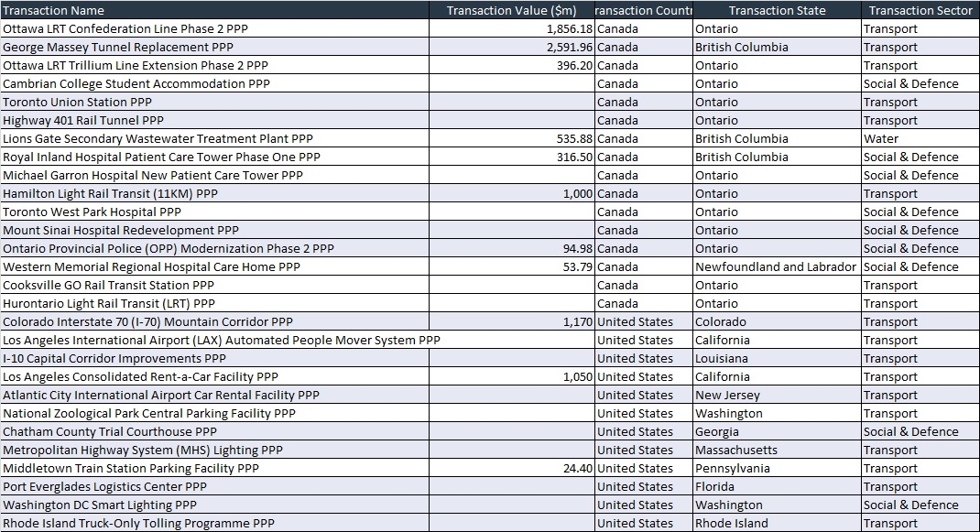Select Social & Defence in Chatham County Courthouse row
Image resolution: width=980 pixels, height=532 pixels.
920,431
